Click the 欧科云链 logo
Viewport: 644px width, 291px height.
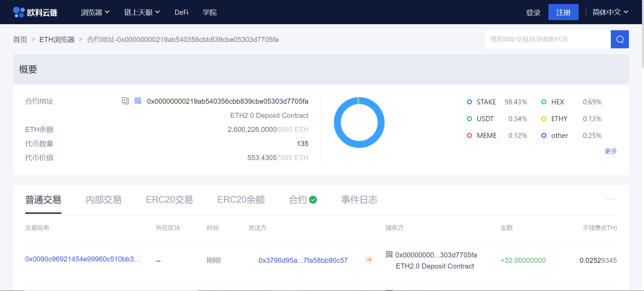point(35,12)
